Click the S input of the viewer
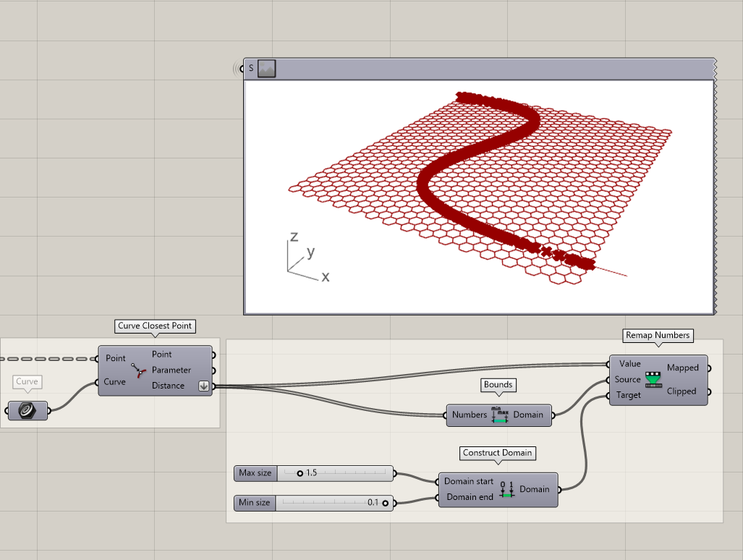The image size is (743, 560). point(250,68)
